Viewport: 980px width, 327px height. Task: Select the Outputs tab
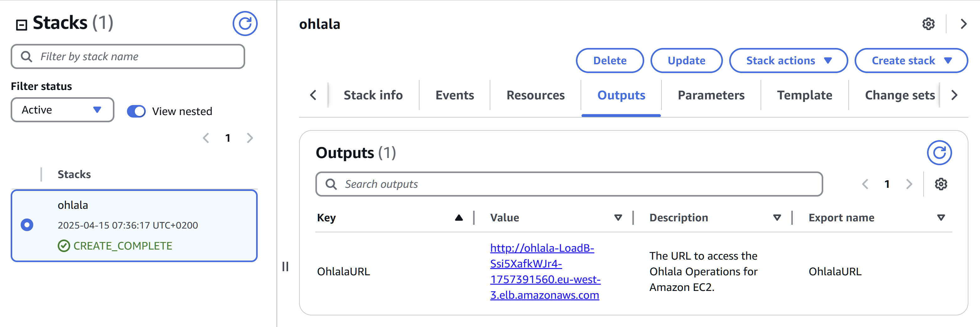pyautogui.click(x=621, y=95)
